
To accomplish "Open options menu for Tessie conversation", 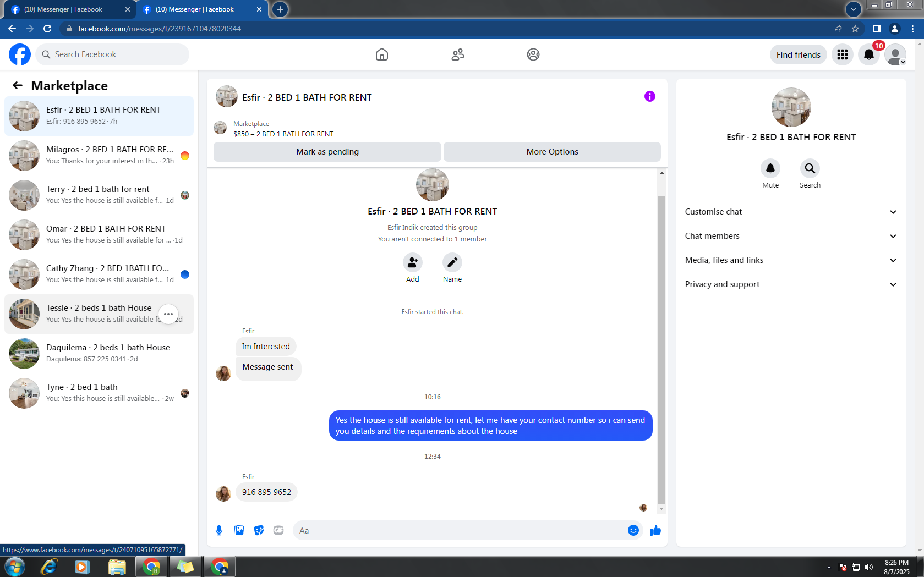I will coord(168,314).
